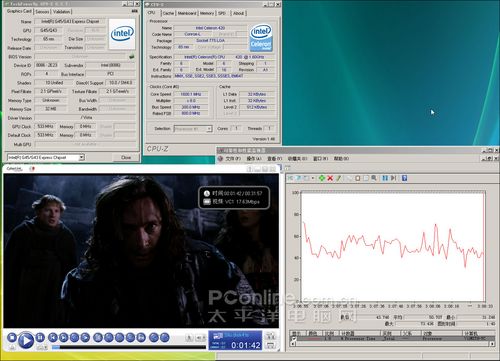Viewport: 500px width, 361px height.
Task: Click the magnifier Properties icon in graph toolbar
Action: [374, 178]
